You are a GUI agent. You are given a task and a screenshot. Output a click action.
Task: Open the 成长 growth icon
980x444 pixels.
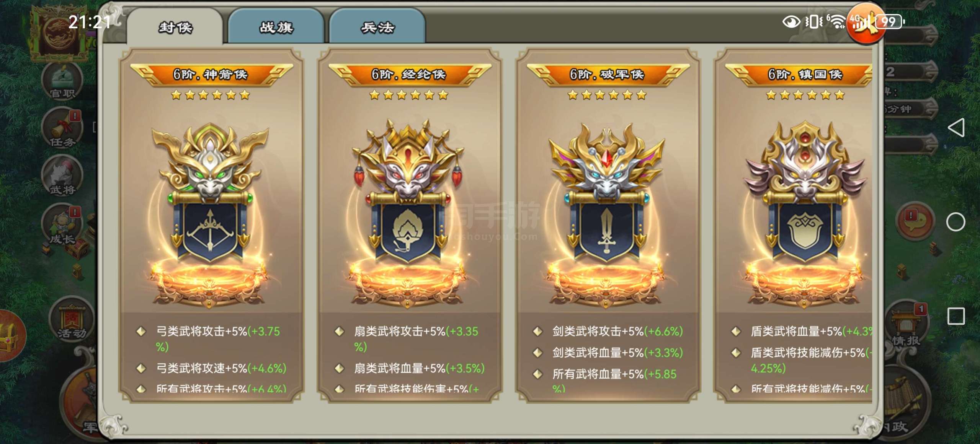point(62,226)
